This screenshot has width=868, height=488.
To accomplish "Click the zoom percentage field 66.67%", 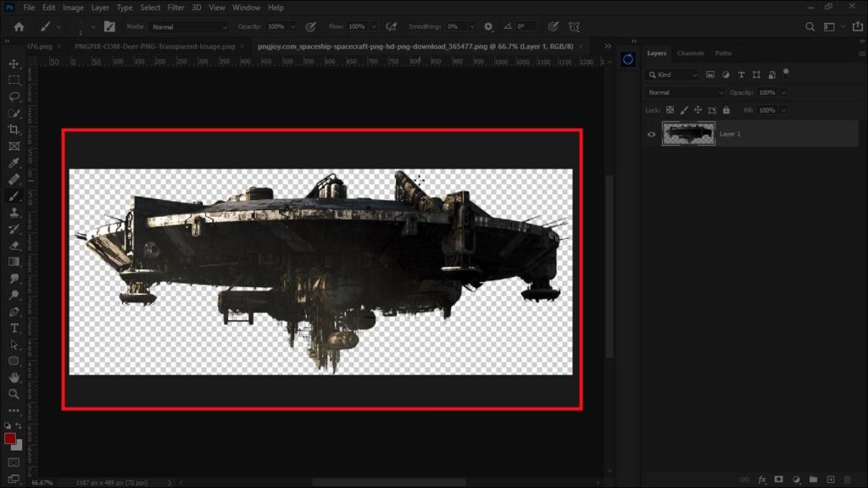I will click(x=42, y=482).
